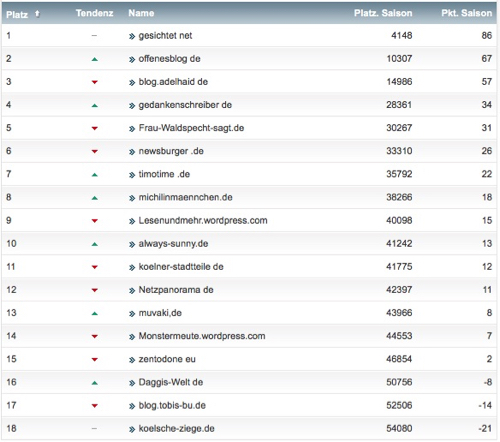Click the double-chevron icon before muvaki,de
500x442 pixels.
[x=132, y=314]
